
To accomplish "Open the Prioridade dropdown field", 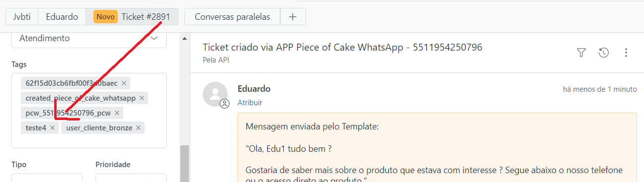I will (x=131, y=178).
